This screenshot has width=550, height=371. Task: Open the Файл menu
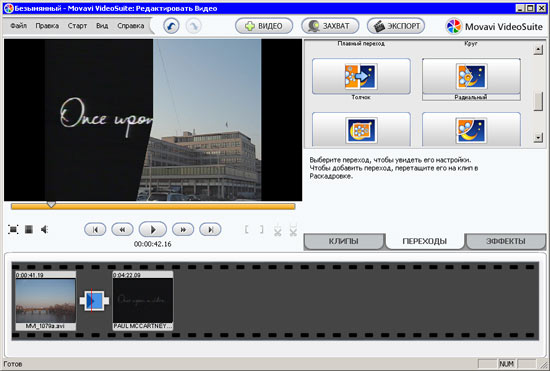pyautogui.click(x=18, y=26)
